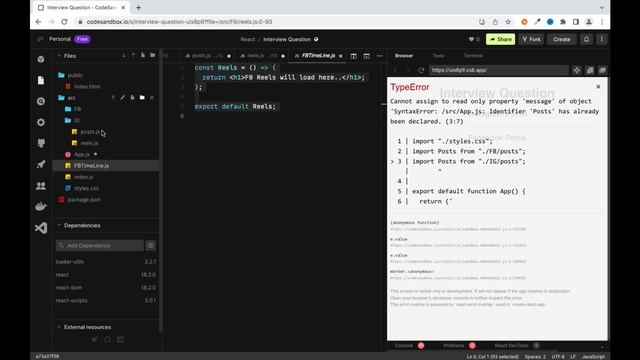Click the new file icon in the Files header
Viewport: 640px width, 360px height.
143,56
